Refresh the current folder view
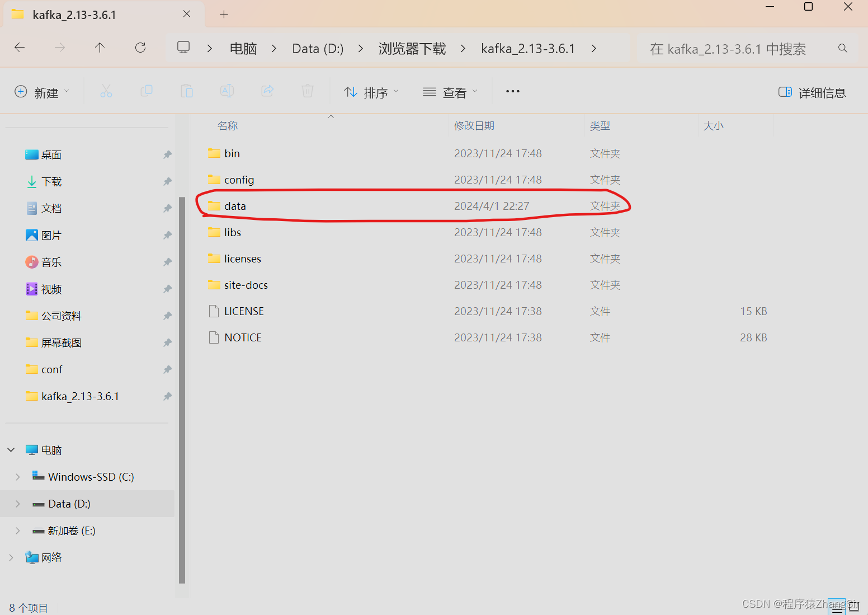The width and height of the screenshot is (868, 615). tap(140, 48)
